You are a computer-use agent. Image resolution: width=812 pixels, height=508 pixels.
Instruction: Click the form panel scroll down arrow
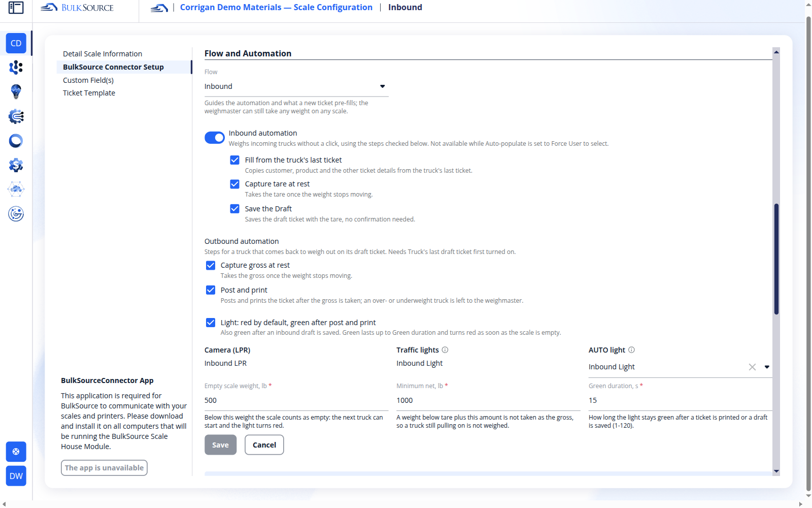(776, 471)
